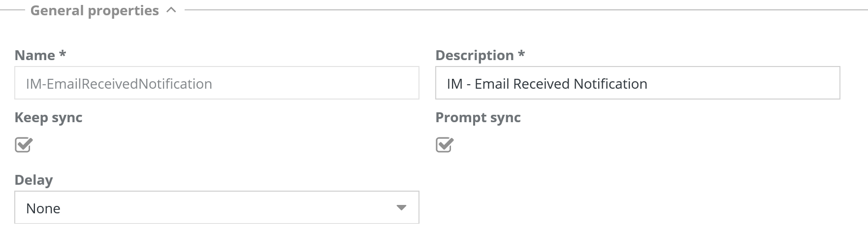Click the Prompt sync label
Image resolution: width=868 pixels, height=235 pixels.
pyautogui.click(x=478, y=117)
